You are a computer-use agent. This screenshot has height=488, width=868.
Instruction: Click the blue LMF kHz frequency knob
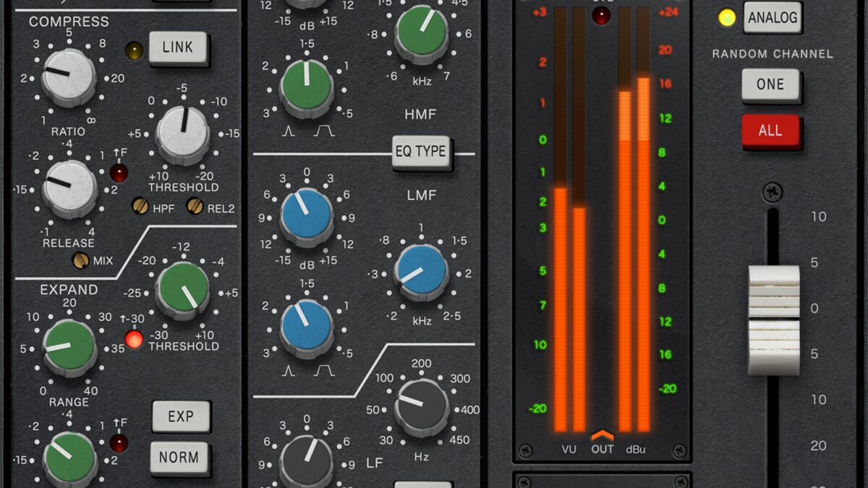click(x=421, y=272)
